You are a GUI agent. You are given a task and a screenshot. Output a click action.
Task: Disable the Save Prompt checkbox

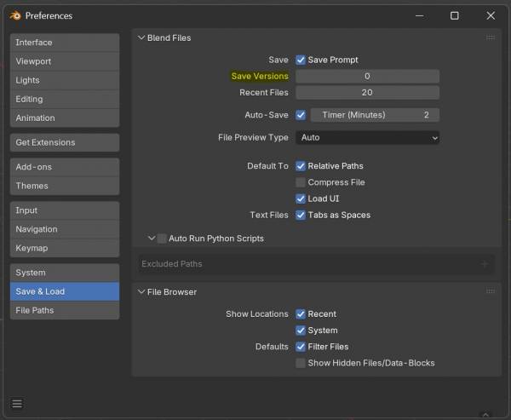click(x=301, y=60)
